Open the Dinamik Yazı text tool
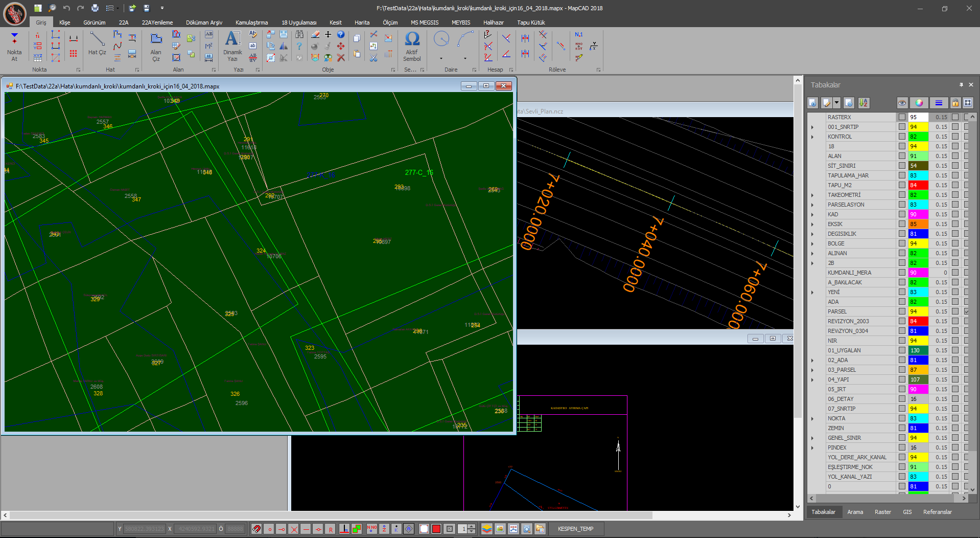The width and height of the screenshot is (980, 538). coord(232,45)
